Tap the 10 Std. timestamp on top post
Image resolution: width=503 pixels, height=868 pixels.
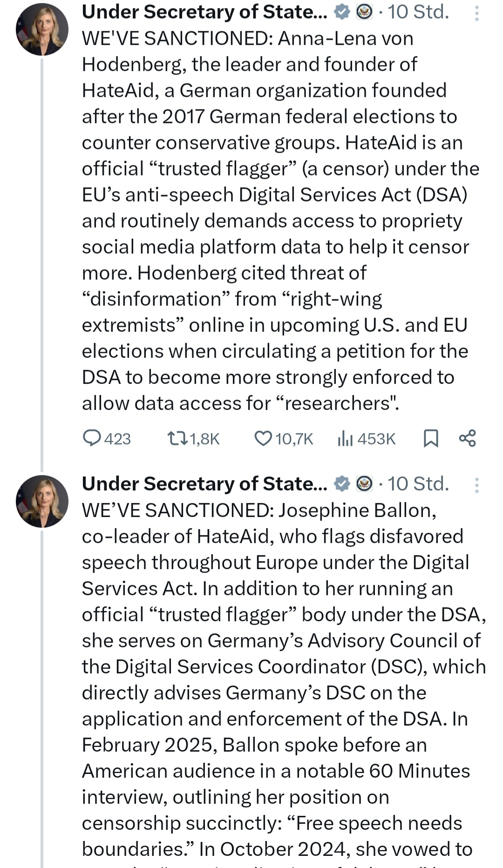coord(418,13)
